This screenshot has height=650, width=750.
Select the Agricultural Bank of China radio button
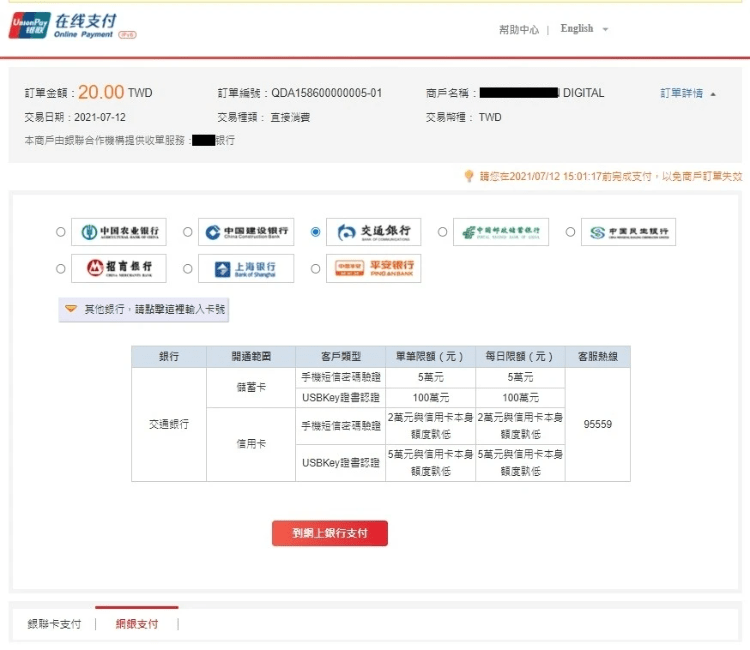[61, 232]
